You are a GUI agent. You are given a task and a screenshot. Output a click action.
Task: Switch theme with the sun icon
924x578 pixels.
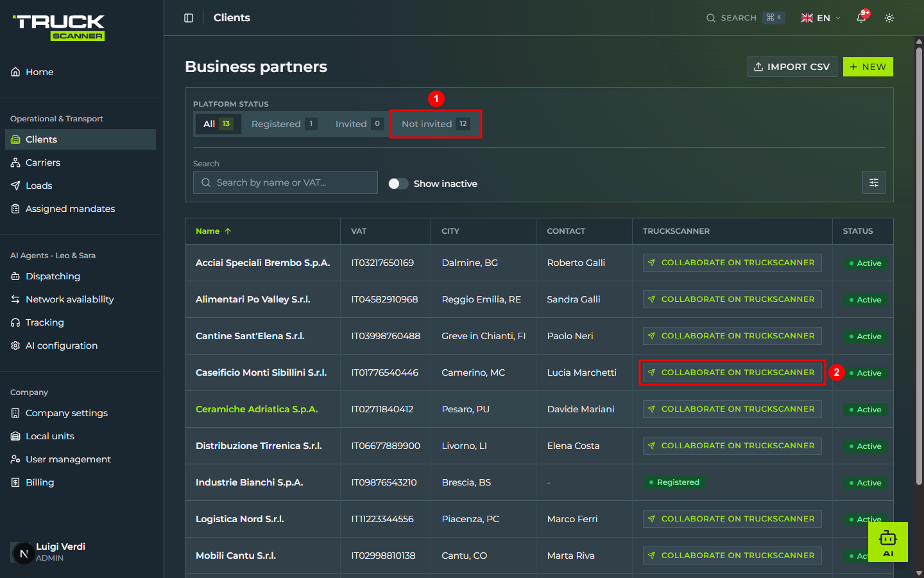click(x=889, y=18)
